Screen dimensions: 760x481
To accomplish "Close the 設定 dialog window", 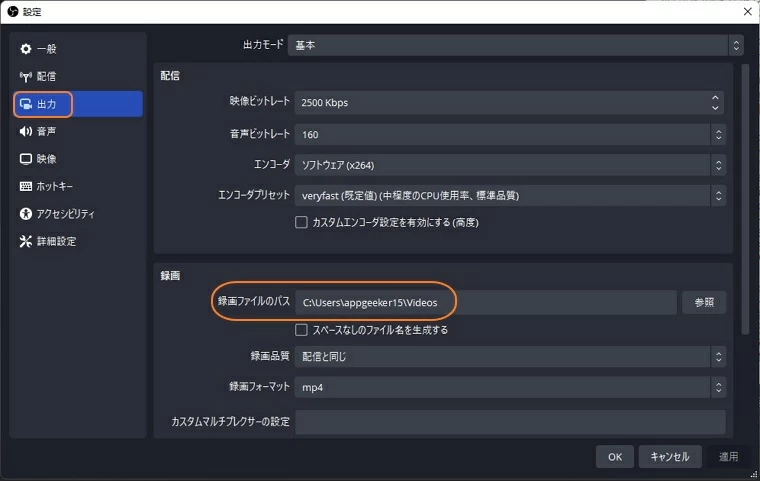I will (747, 12).
